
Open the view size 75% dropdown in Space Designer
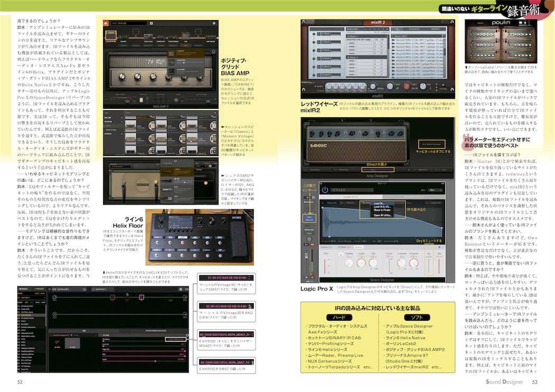click(434, 190)
